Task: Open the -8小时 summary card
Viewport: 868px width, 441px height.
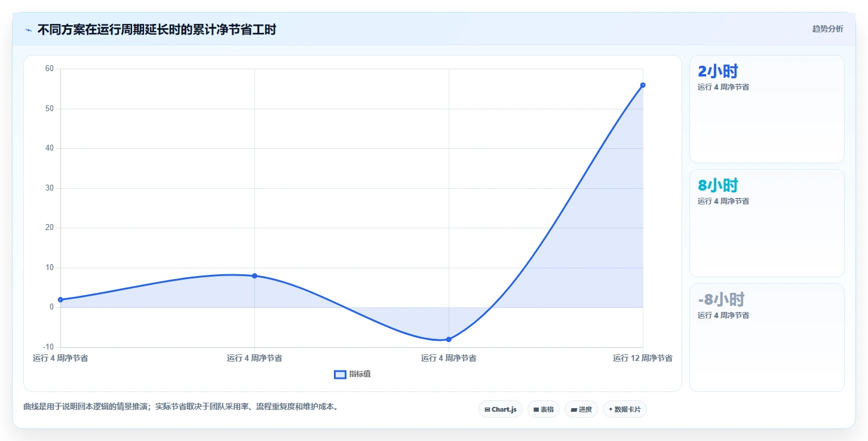Action: (x=767, y=338)
